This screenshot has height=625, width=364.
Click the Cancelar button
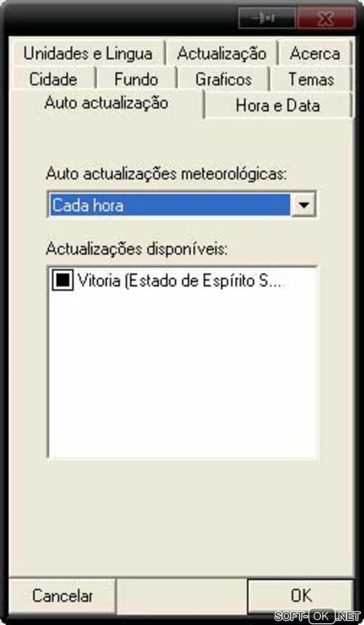coord(62,596)
